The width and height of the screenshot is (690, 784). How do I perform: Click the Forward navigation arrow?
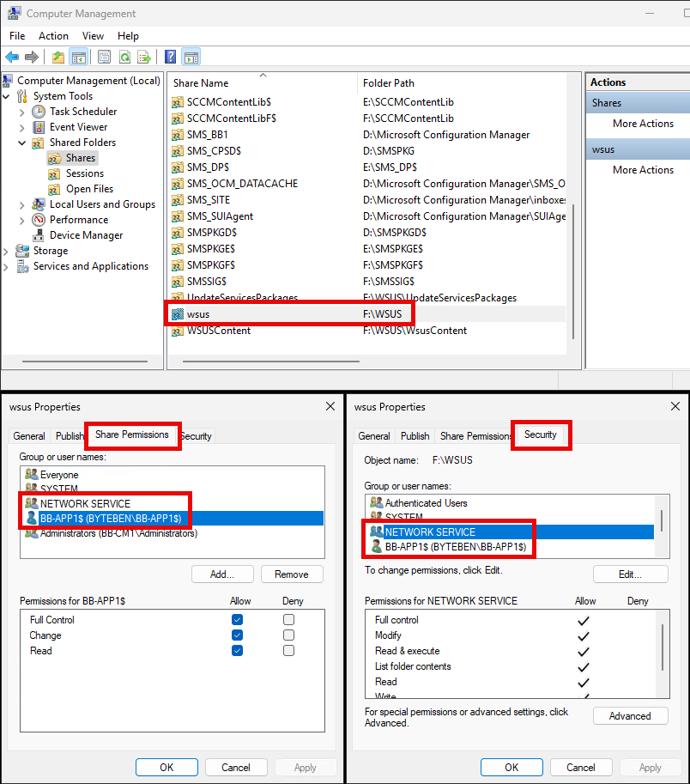pos(33,57)
